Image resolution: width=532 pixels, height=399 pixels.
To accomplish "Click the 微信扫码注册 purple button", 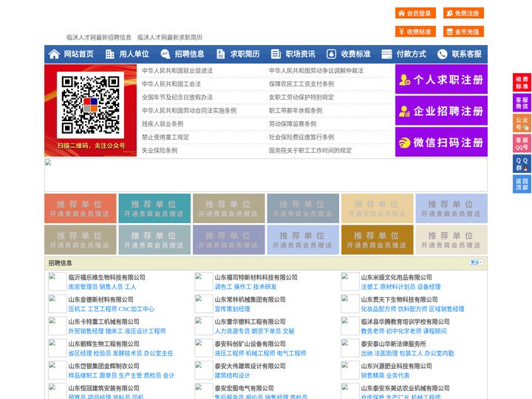I will (441, 142).
